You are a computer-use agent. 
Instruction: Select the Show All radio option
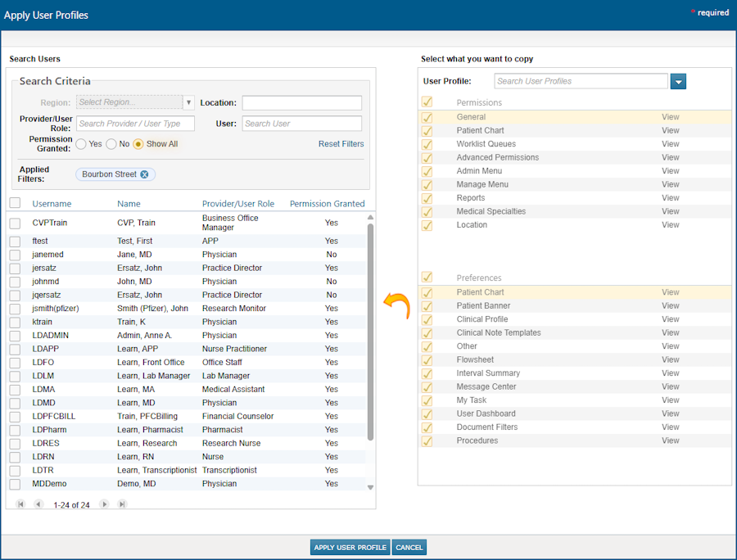pyautogui.click(x=138, y=144)
